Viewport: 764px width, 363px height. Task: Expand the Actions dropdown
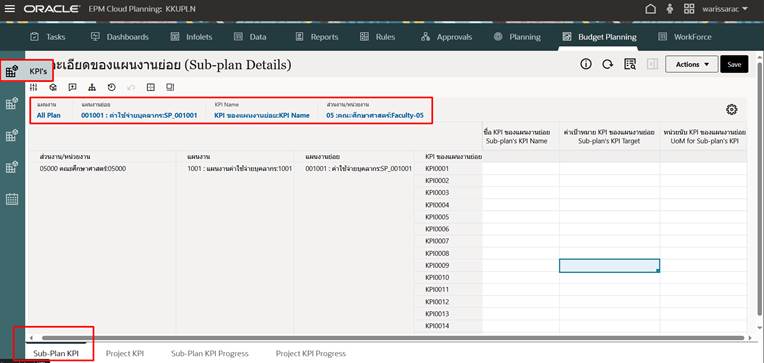coord(691,64)
